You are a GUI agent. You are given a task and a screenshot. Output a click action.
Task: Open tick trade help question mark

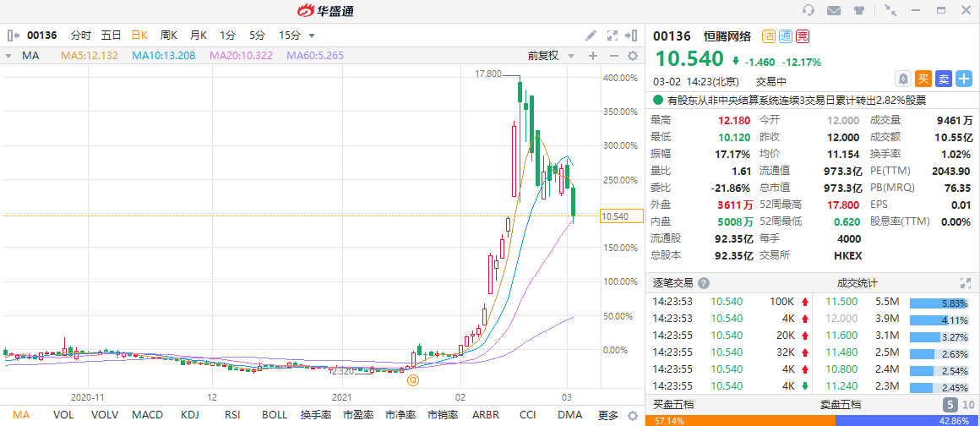(704, 283)
